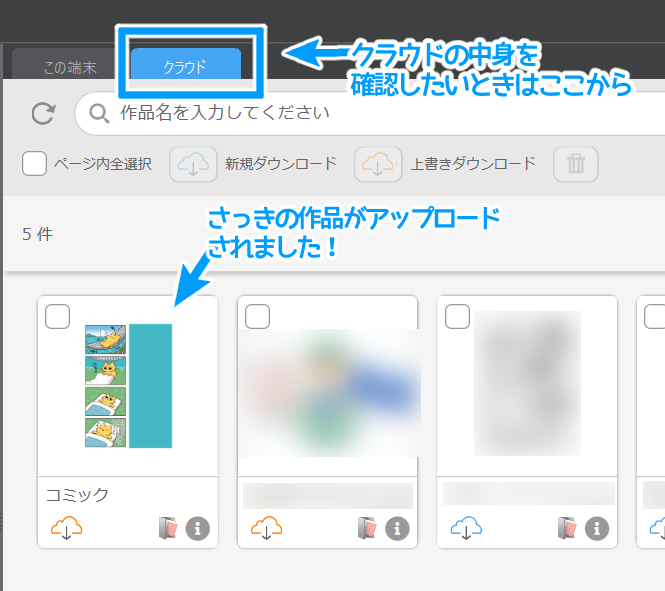
Task: Click the コミック title text
Action: tap(77, 495)
